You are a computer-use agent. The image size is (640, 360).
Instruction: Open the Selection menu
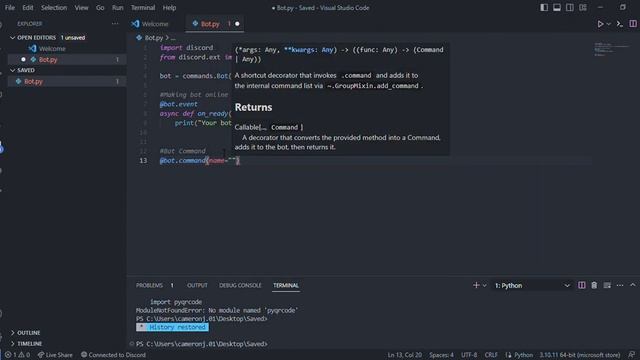click(54, 8)
